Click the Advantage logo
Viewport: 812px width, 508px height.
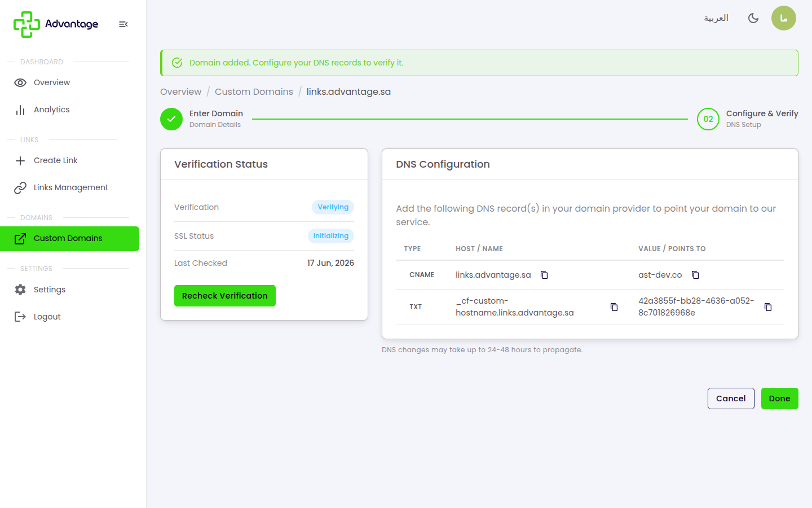pyautogui.click(x=56, y=24)
